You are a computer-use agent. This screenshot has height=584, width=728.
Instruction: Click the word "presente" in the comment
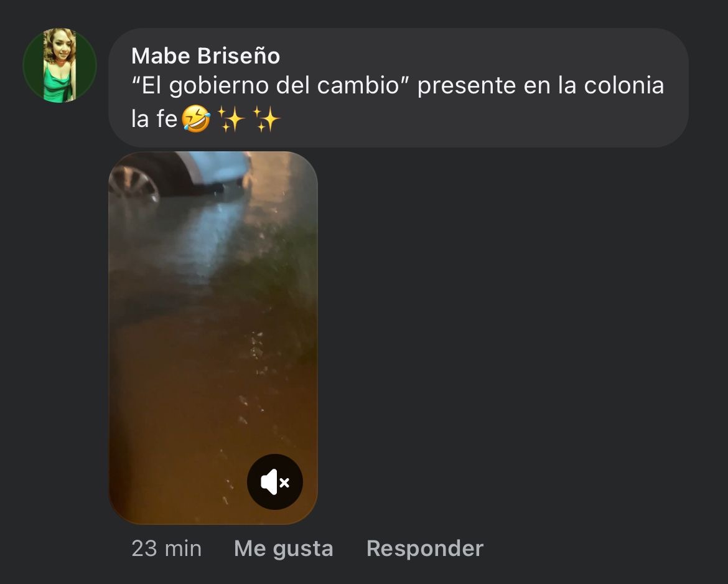[467, 87]
